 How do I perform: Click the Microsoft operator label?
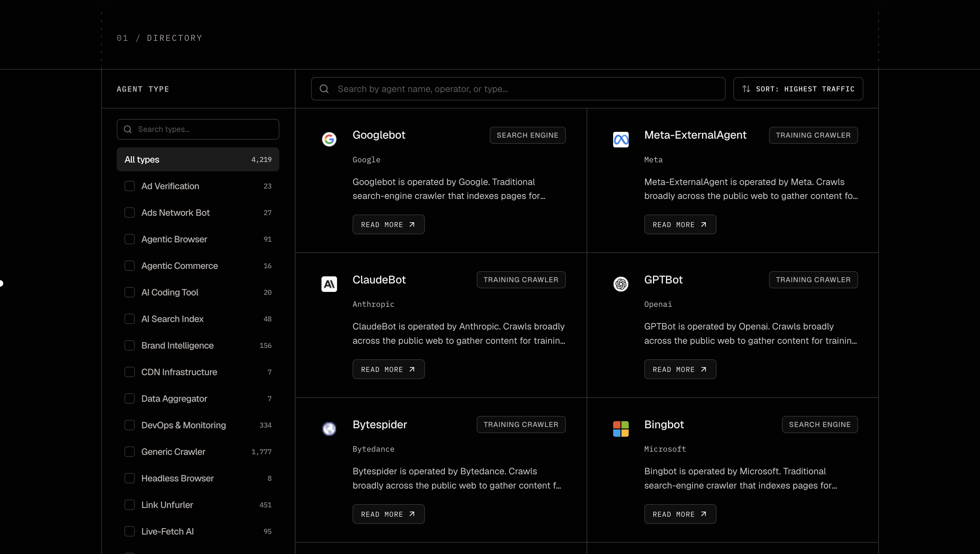[665, 449]
